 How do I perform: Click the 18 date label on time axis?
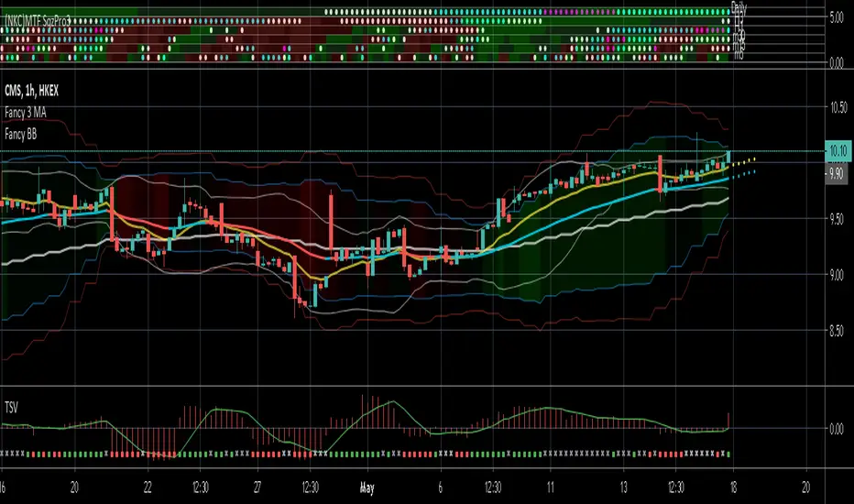(x=733, y=486)
